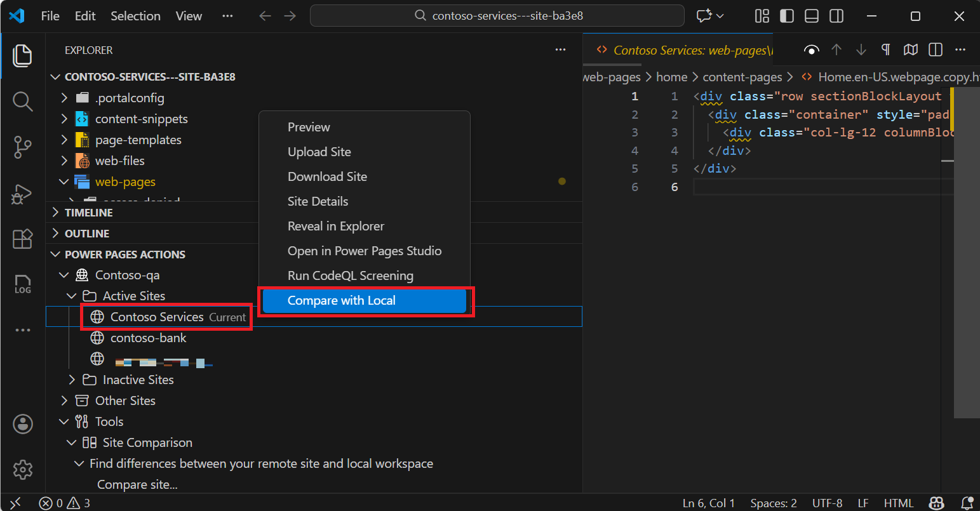This screenshot has width=980, height=511.
Task: Click the Compare site... action
Action: tap(137, 484)
